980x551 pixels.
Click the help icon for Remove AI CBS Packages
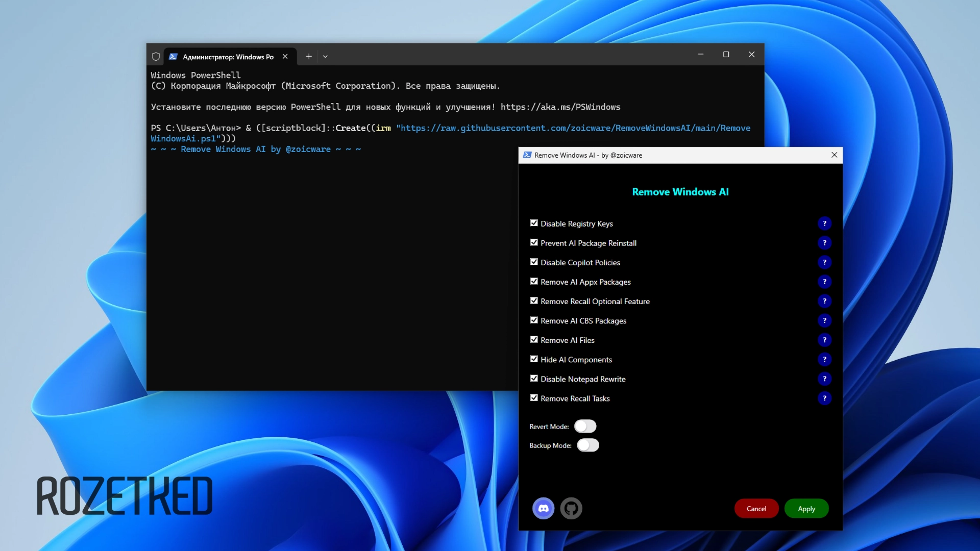825,320
